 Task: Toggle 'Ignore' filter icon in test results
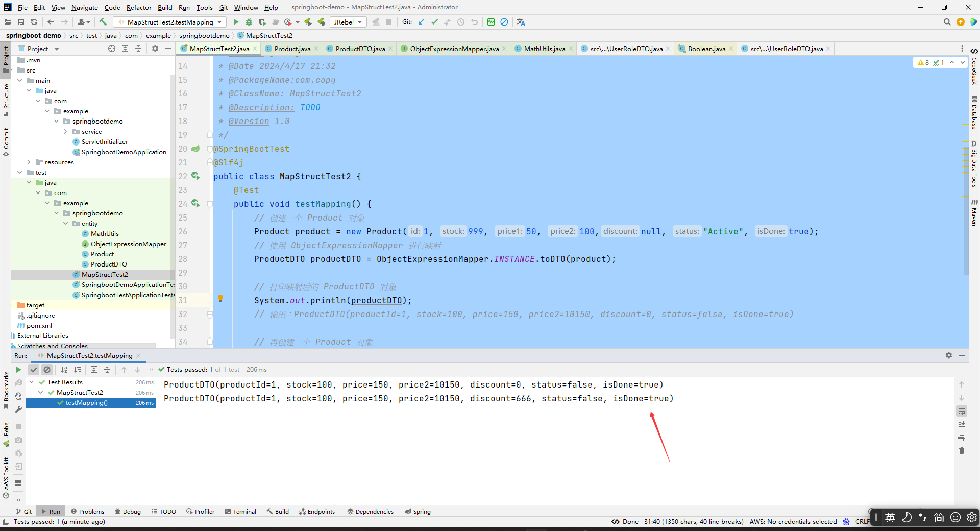pos(47,370)
